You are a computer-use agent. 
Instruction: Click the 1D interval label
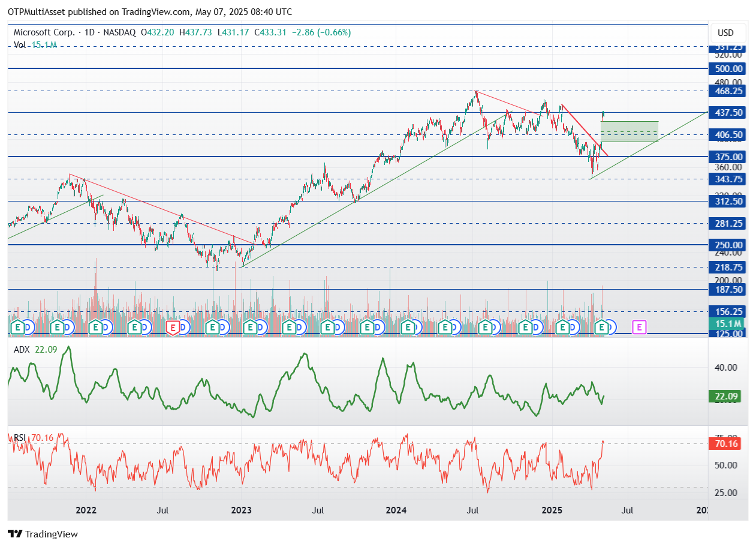tap(89, 32)
